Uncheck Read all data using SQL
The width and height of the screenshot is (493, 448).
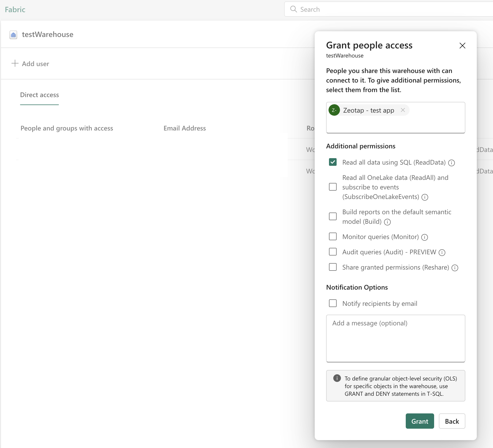333,162
